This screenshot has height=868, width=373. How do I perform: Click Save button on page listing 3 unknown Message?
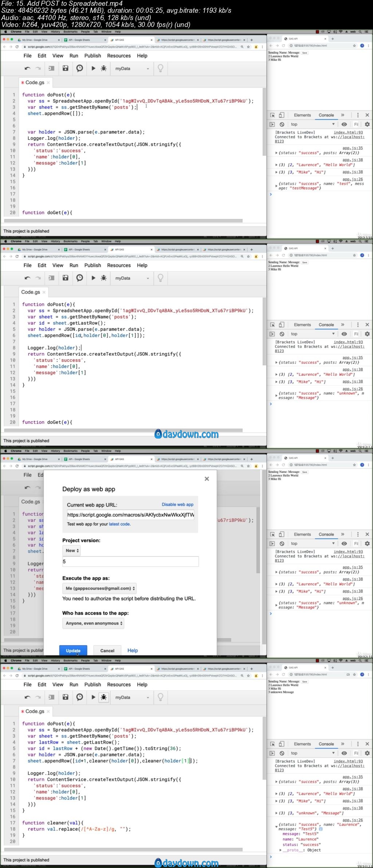point(305,681)
